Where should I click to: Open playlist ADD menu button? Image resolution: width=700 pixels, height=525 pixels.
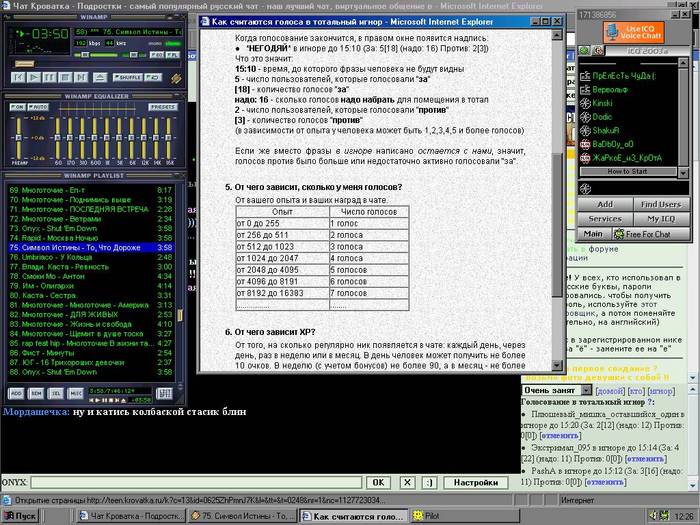[16, 393]
